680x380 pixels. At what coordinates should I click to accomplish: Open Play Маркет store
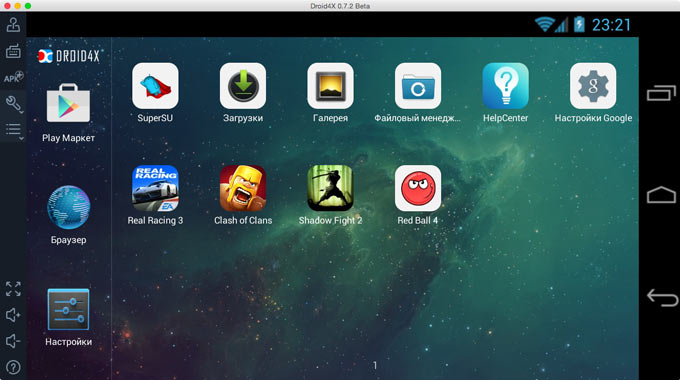[x=69, y=103]
